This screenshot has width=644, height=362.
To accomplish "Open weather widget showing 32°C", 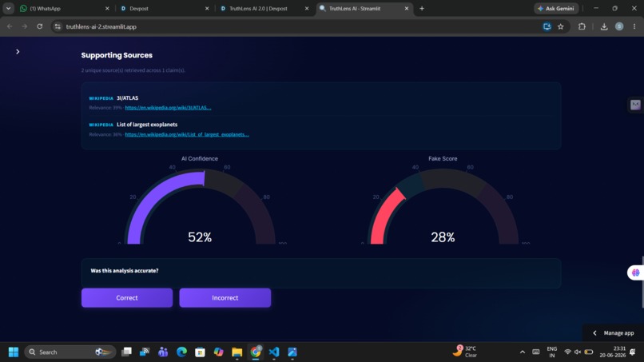I will 465,352.
